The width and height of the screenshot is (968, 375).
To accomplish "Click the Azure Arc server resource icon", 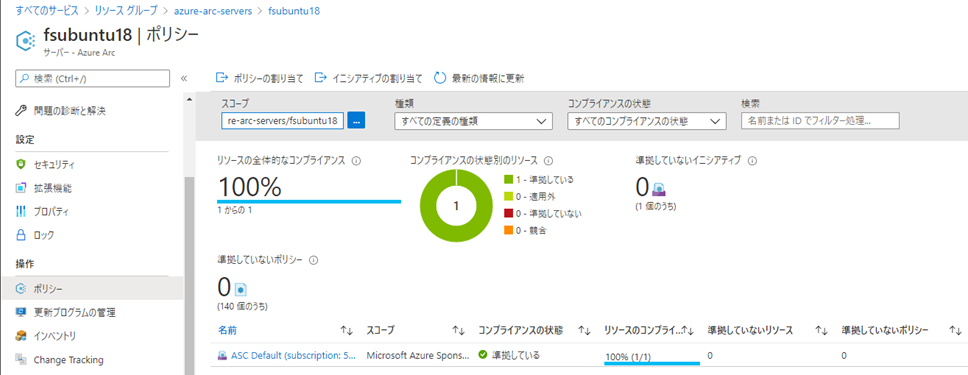I will [24, 41].
